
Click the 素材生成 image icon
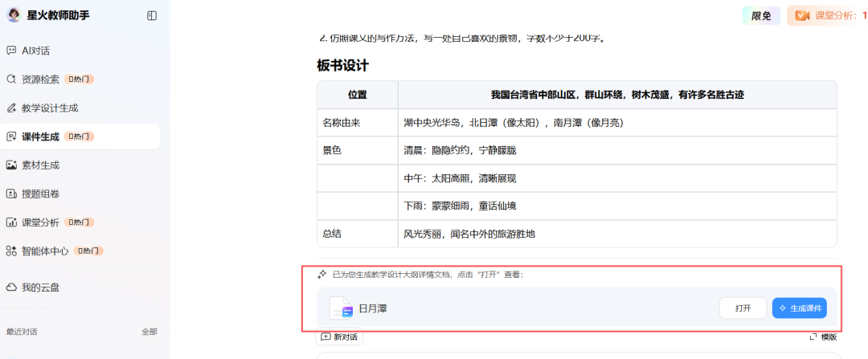11,165
